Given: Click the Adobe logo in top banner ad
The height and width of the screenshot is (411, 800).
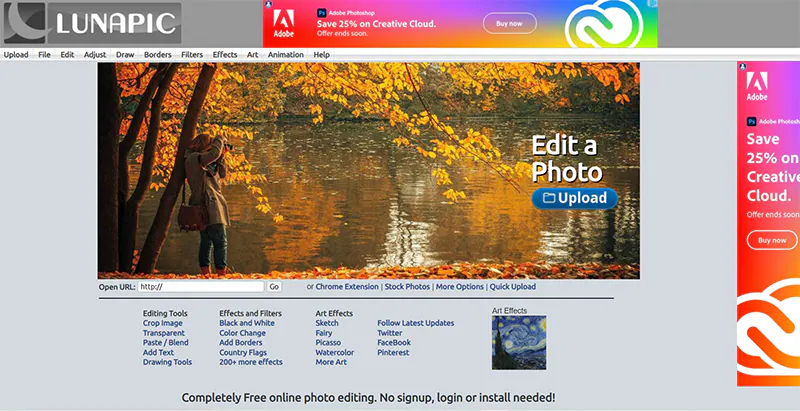Looking at the screenshot, I should point(284,23).
